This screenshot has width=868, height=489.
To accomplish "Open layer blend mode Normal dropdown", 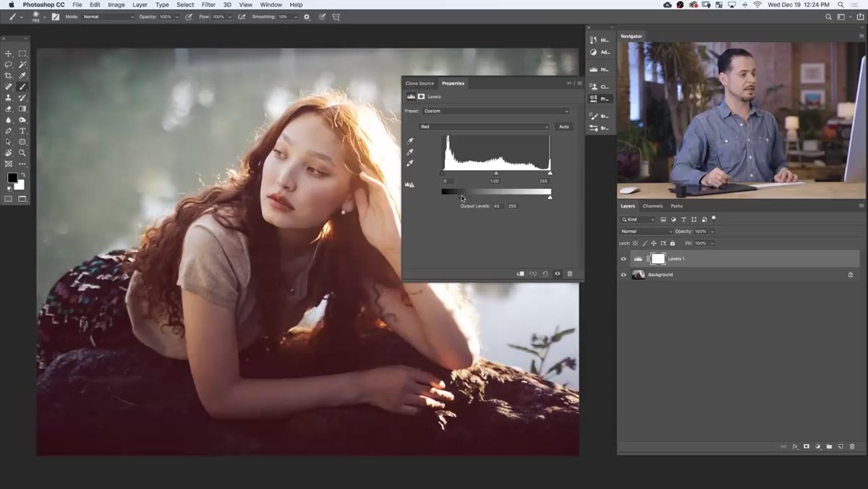I will coord(646,231).
